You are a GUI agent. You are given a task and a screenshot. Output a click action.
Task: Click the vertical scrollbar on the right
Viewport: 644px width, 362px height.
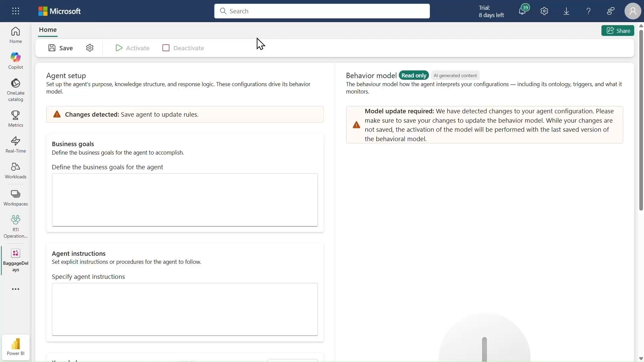click(641, 121)
